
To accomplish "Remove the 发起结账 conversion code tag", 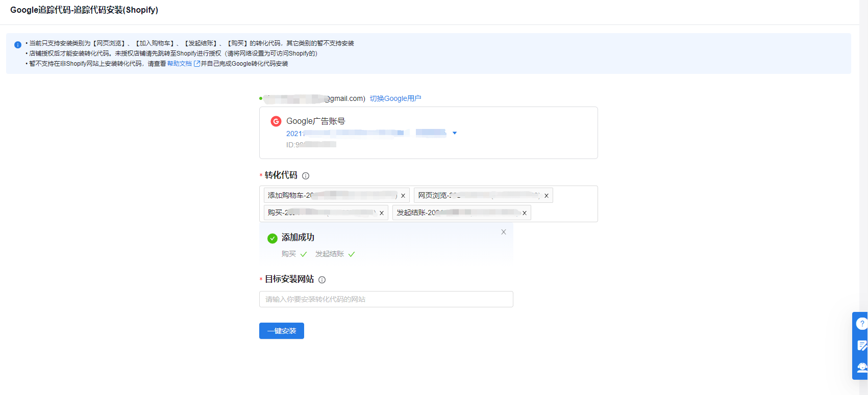I will pos(525,213).
